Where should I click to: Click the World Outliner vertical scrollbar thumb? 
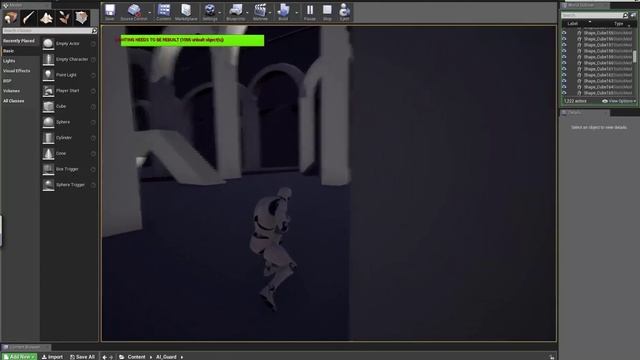coord(634,56)
